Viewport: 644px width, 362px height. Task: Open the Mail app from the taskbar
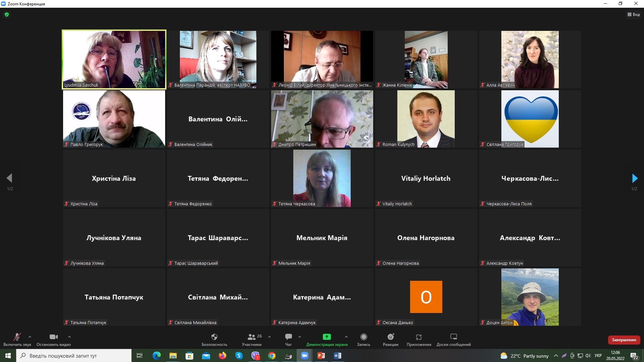[x=206, y=356]
